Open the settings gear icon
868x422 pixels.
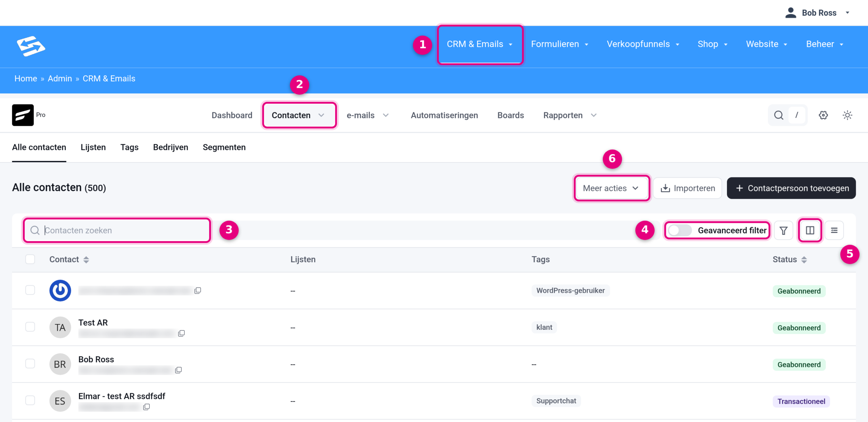click(x=823, y=115)
